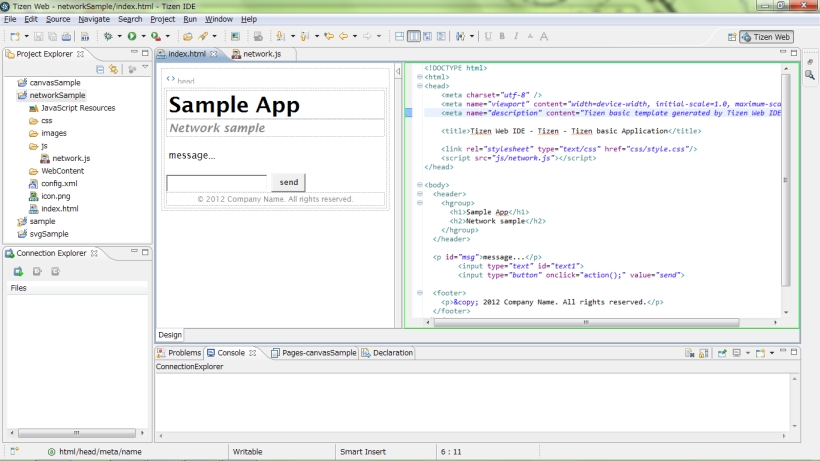820x461 pixels.
Task: Click the green Run button in toolbar
Action: pyautogui.click(x=132, y=36)
